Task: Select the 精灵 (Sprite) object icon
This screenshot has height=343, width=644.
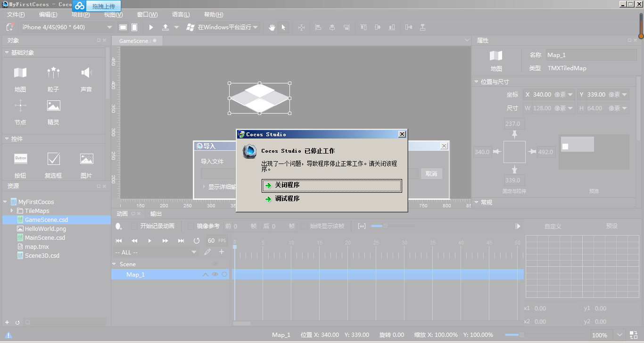Action: 53,106
